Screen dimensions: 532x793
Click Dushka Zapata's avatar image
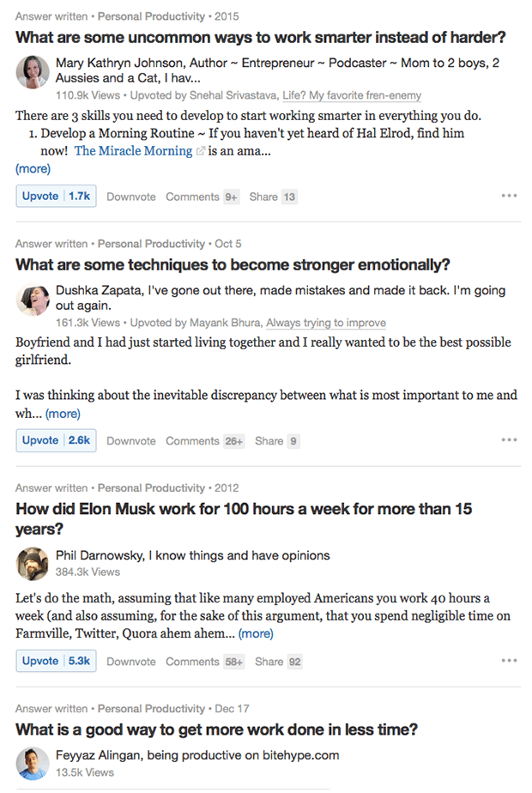[x=33, y=300]
